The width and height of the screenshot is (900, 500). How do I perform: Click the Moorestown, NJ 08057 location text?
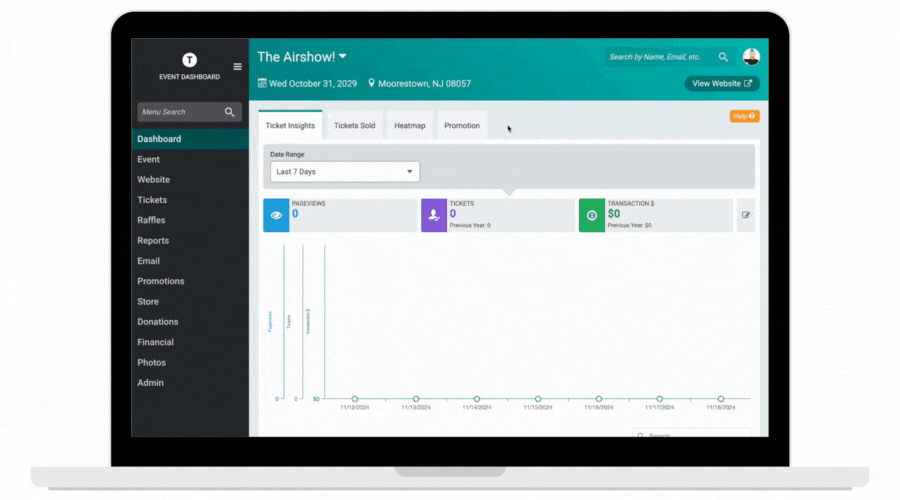point(424,83)
